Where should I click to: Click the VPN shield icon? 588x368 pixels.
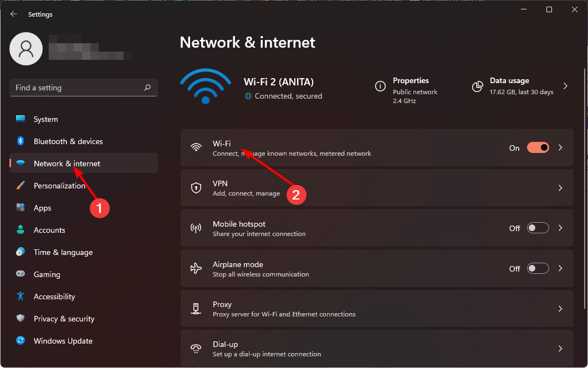[x=196, y=188]
